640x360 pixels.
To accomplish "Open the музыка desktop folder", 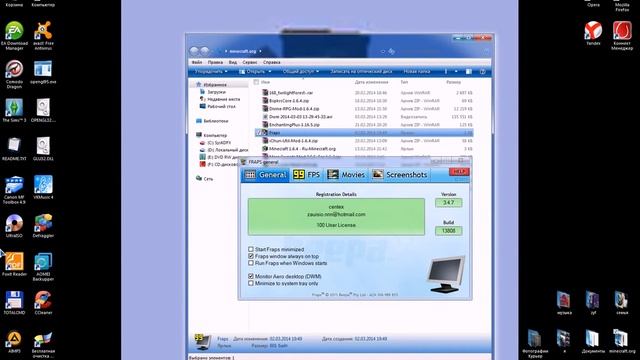I will (564, 303).
